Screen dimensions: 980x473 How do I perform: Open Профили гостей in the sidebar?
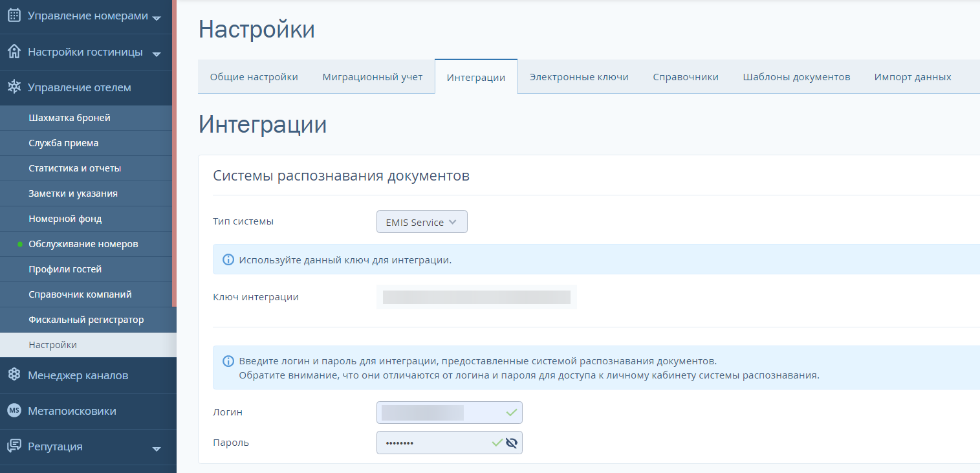86,269
